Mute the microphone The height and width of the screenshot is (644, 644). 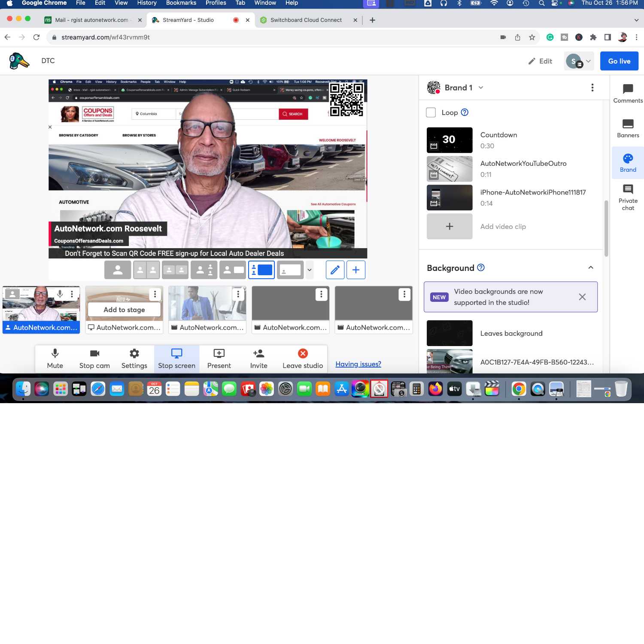[55, 359]
